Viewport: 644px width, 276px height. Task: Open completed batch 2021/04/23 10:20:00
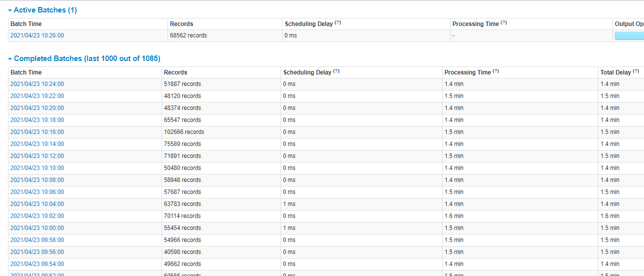click(37, 108)
